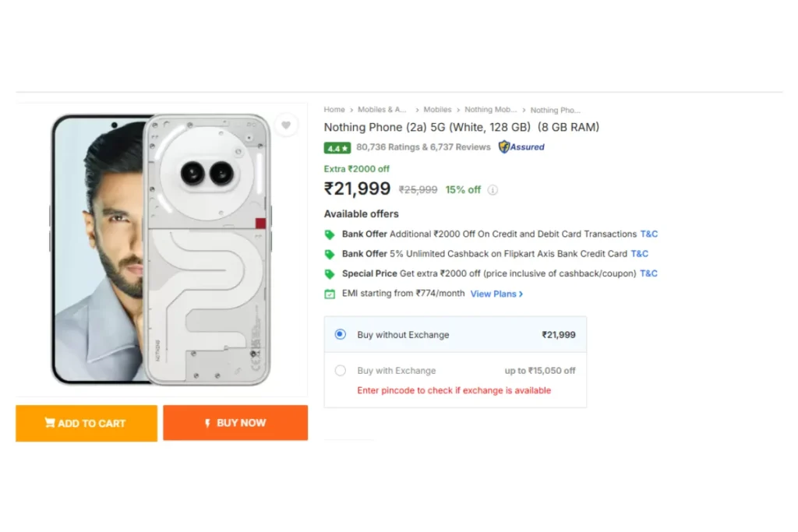Viewport: 798px width, 532px height.
Task: Click the price info icon beside 15% off
Action: 493,190
